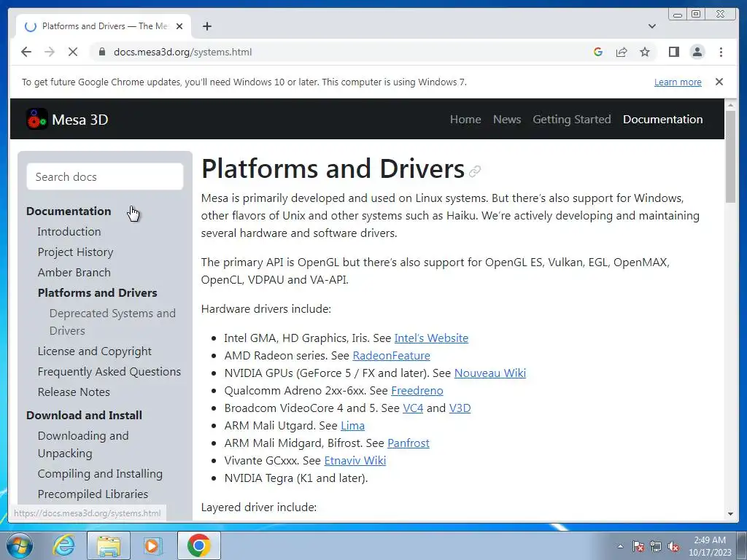Open Getting Started in the navbar
Viewport: 747px width, 560px height.
tap(572, 119)
